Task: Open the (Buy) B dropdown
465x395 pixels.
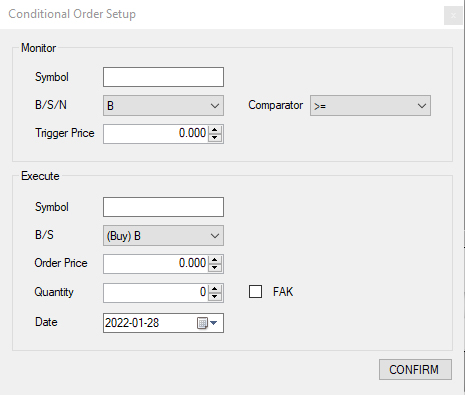Action: [163, 236]
